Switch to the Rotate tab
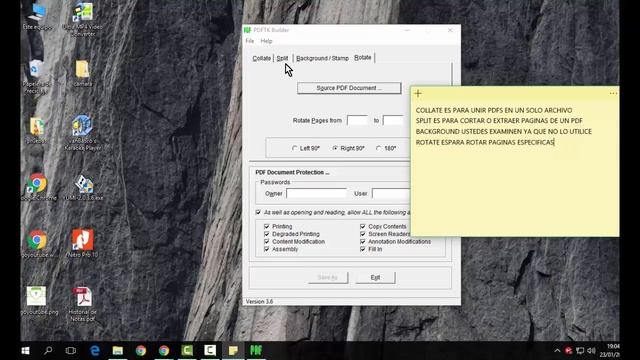 363,58
